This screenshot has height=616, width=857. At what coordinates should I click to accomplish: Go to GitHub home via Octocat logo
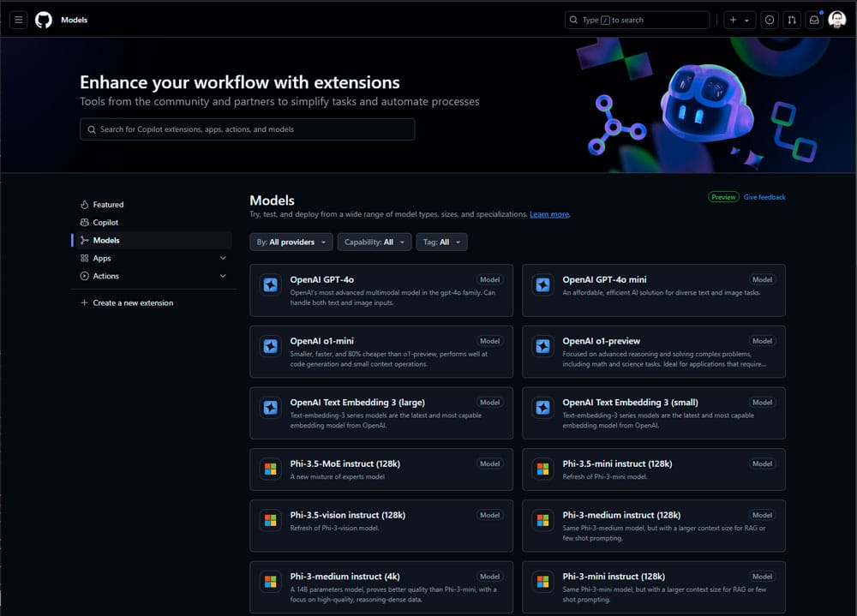[44, 20]
